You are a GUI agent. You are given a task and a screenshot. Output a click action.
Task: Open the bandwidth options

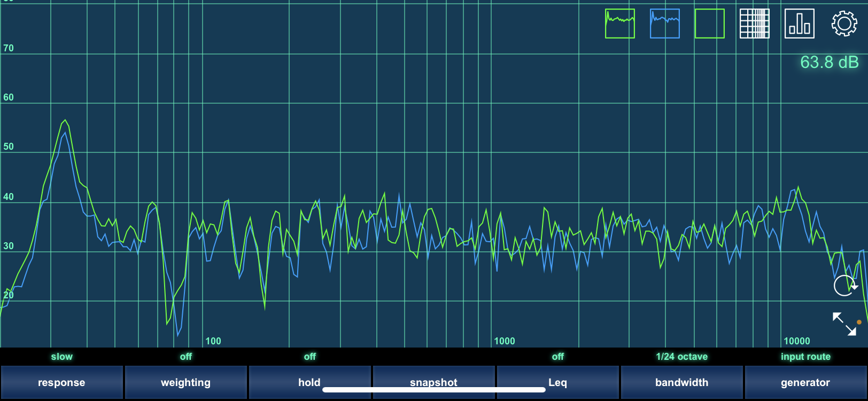pyautogui.click(x=681, y=382)
